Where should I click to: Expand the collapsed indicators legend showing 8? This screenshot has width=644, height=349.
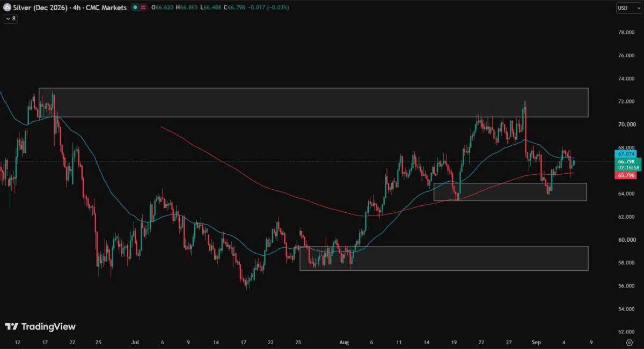[11, 18]
